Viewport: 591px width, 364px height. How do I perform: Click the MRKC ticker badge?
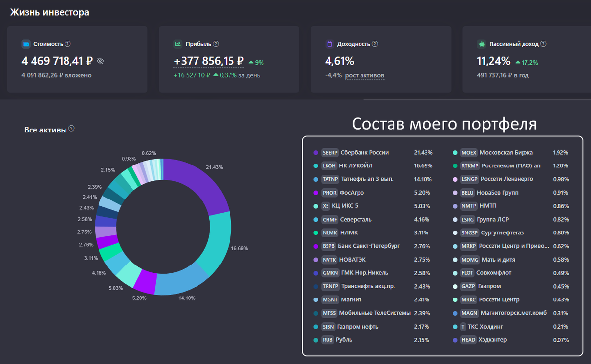pos(470,299)
